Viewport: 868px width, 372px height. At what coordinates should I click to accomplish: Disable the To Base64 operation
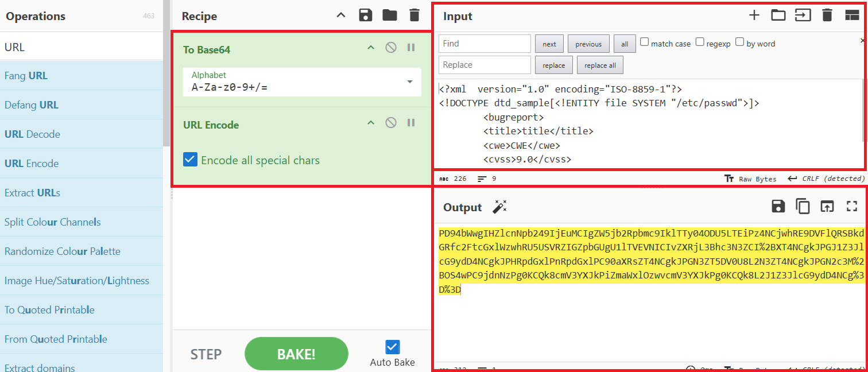coord(391,48)
